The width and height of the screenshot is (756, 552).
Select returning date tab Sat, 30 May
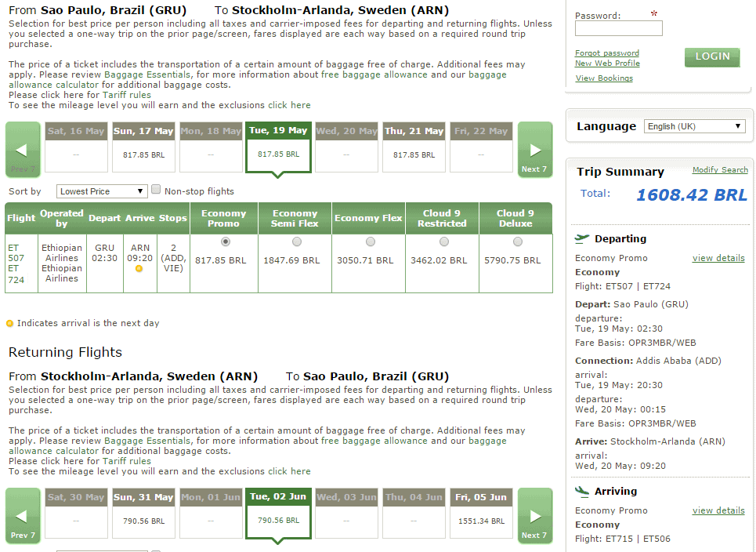tap(76, 514)
